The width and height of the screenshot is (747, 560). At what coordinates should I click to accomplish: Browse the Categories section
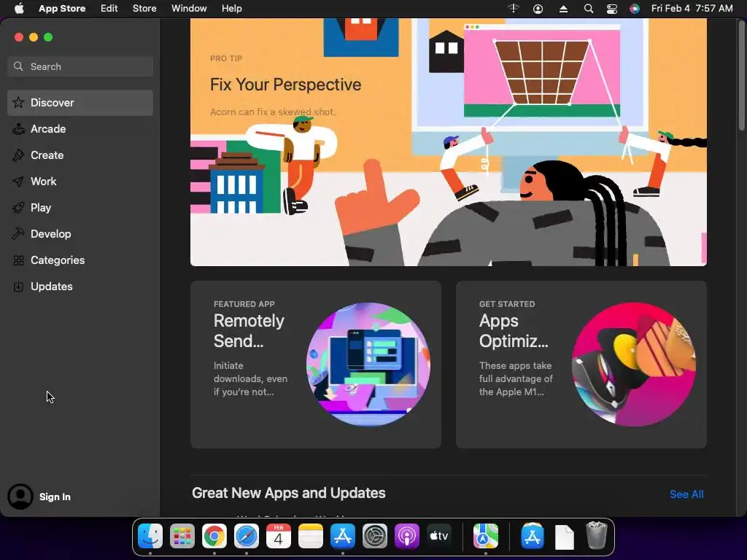click(x=80, y=260)
